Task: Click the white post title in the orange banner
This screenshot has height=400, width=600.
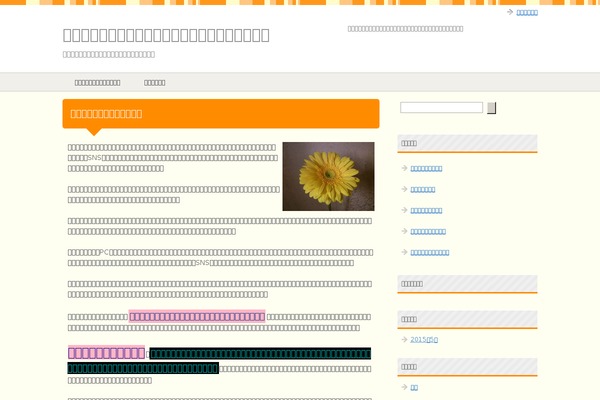Action: (106, 114)
